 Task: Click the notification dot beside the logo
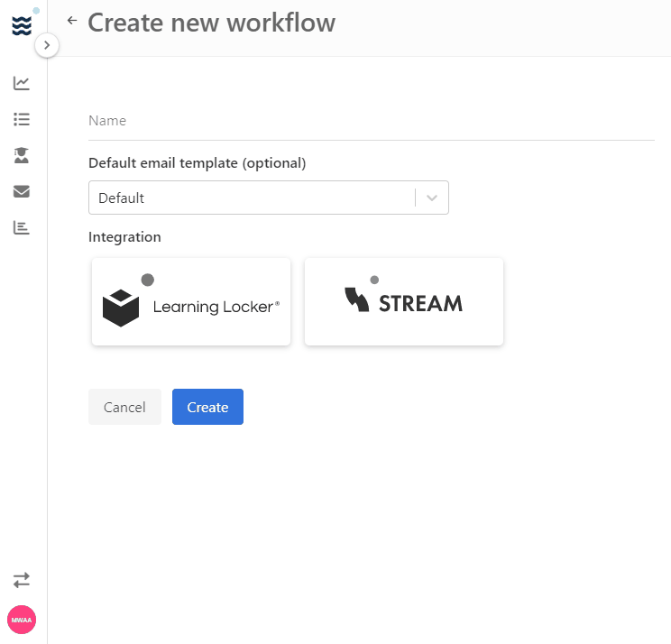click(x=36, y=11)
